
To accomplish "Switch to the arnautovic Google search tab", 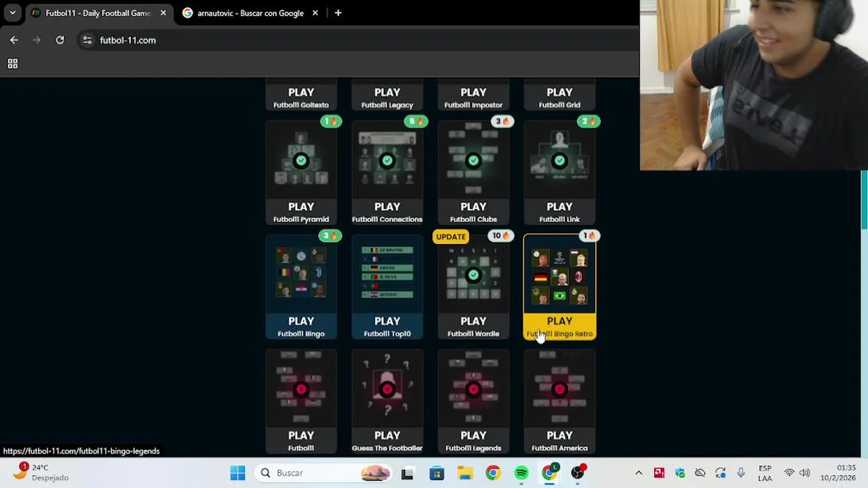I will [x=250, y=13].
